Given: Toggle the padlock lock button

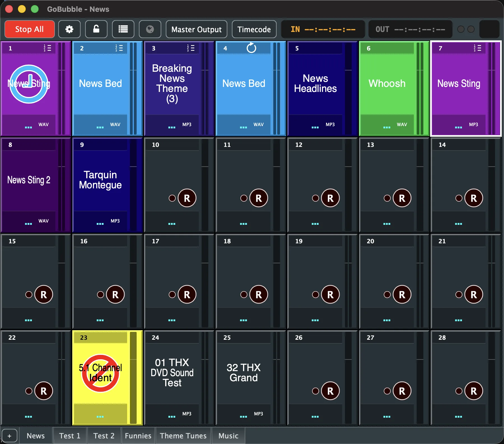Looking at the screenshot, I should coord(96,29).
